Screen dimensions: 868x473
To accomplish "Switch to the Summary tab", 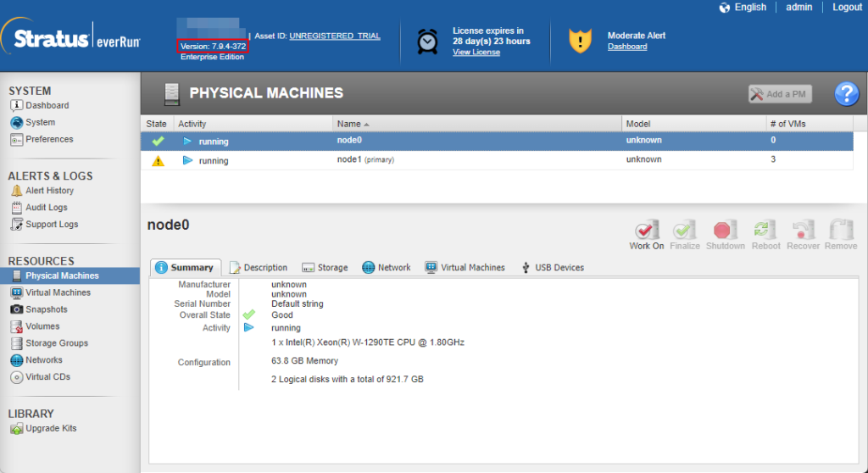I will [186, 268].
